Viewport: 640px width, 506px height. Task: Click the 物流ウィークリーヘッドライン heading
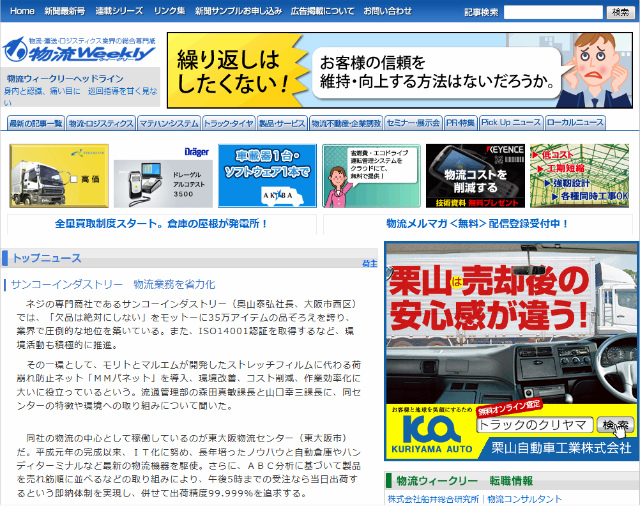click(65, 79)
